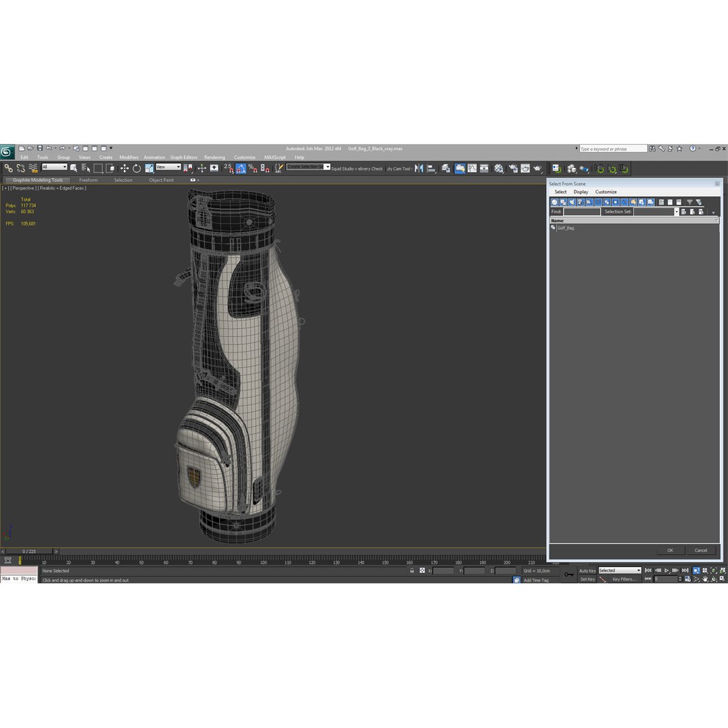Click OK in Select From Scene dialog

coord(670,551)
